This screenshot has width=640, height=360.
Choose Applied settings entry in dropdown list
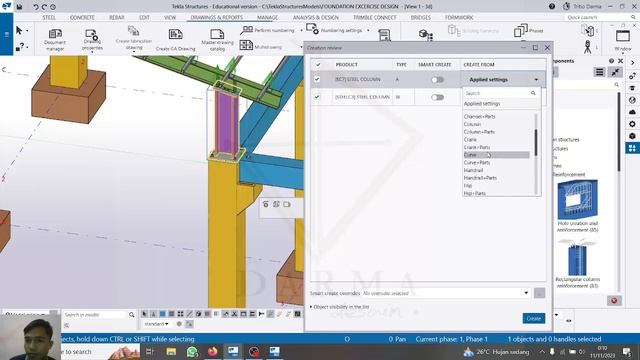[482, 104]
